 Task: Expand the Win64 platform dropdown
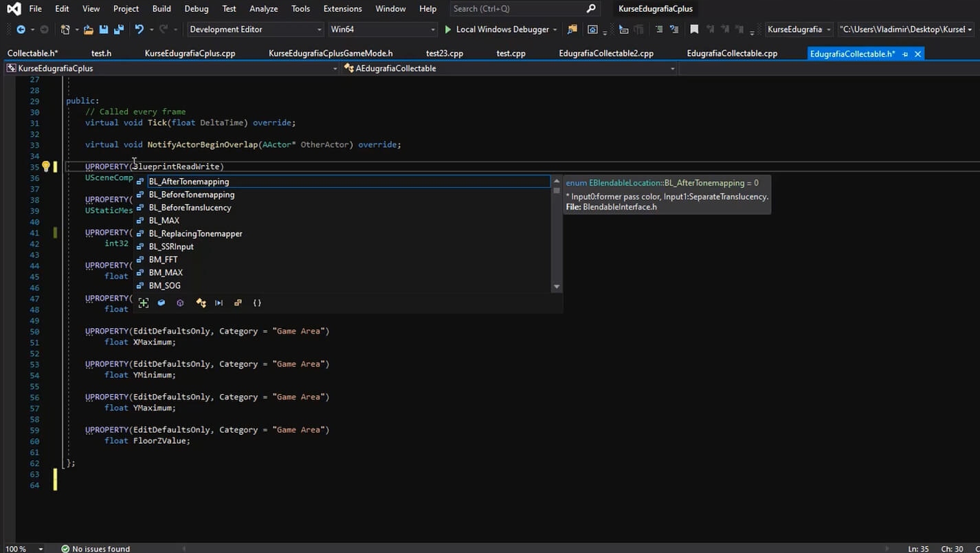click(382, 30)
